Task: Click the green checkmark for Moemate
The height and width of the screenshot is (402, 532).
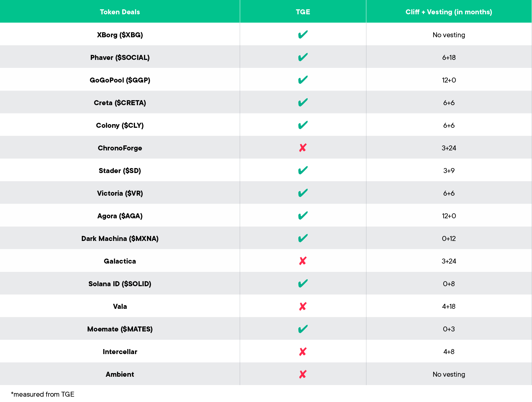Action: [303, 329]
